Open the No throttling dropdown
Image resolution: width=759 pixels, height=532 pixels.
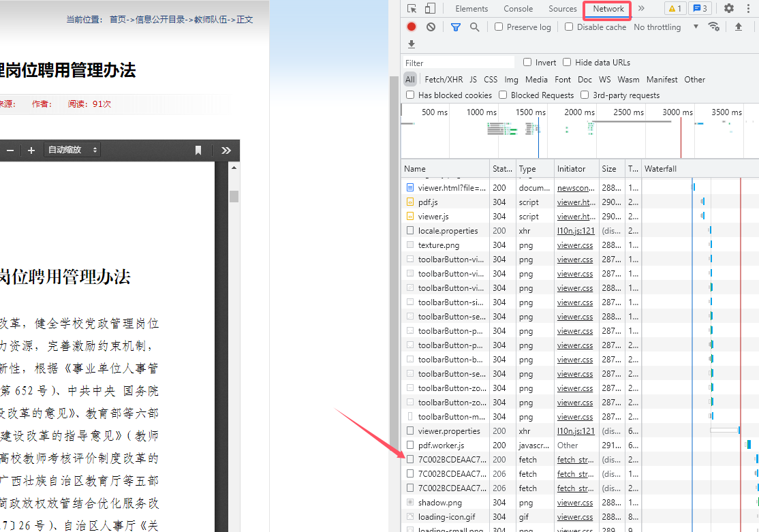(666, 27)
